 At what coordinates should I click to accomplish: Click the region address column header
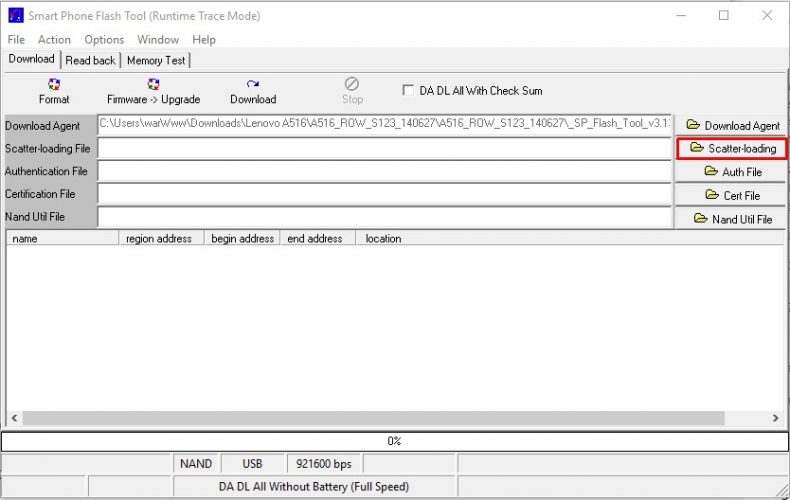coord(161,238)
